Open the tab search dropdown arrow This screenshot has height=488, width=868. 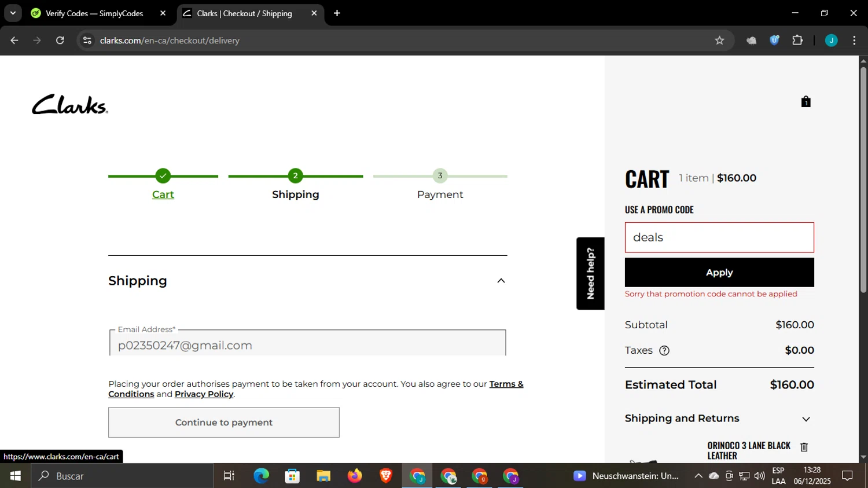pos(13,13)
